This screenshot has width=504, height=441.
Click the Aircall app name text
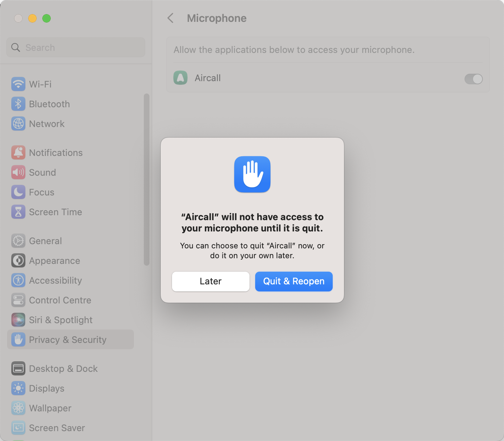(x=208, y=78)
